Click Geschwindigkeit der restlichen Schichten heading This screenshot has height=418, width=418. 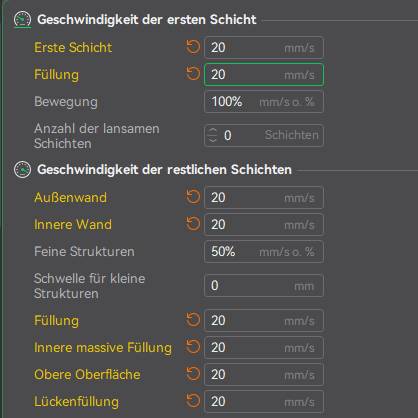[x=164, y=169]
